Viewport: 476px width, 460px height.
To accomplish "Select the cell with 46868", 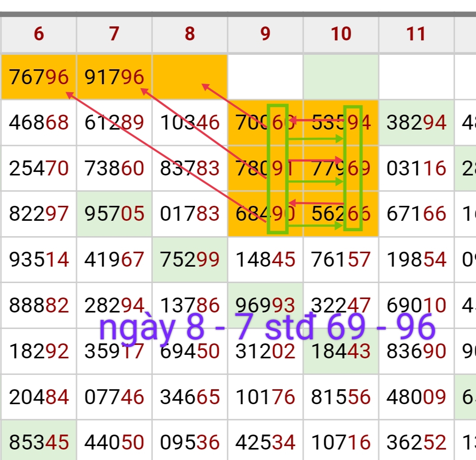I will (x=39, y=123).
